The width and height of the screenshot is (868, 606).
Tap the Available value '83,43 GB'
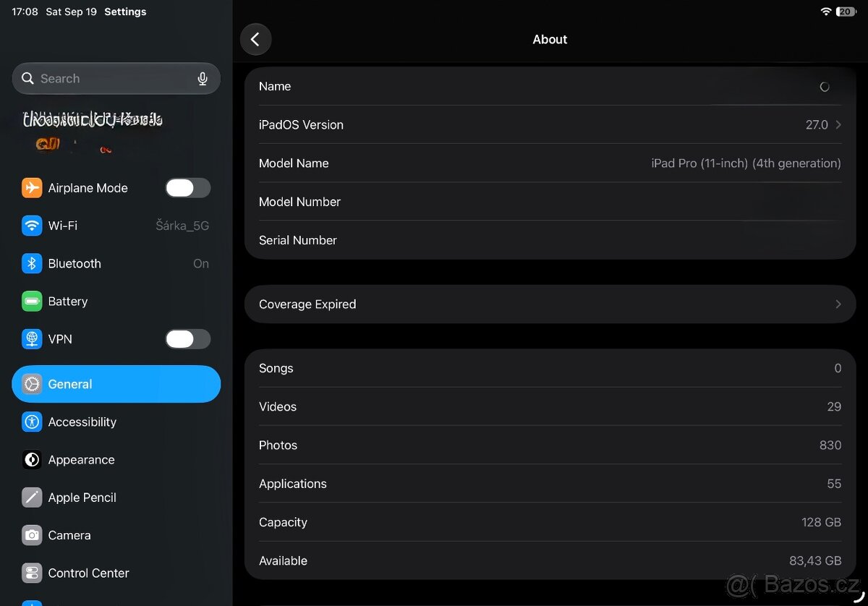click(815, 560)
